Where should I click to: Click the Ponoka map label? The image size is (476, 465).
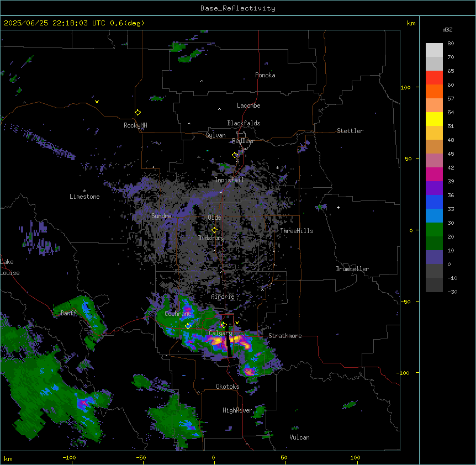point(265,75)
